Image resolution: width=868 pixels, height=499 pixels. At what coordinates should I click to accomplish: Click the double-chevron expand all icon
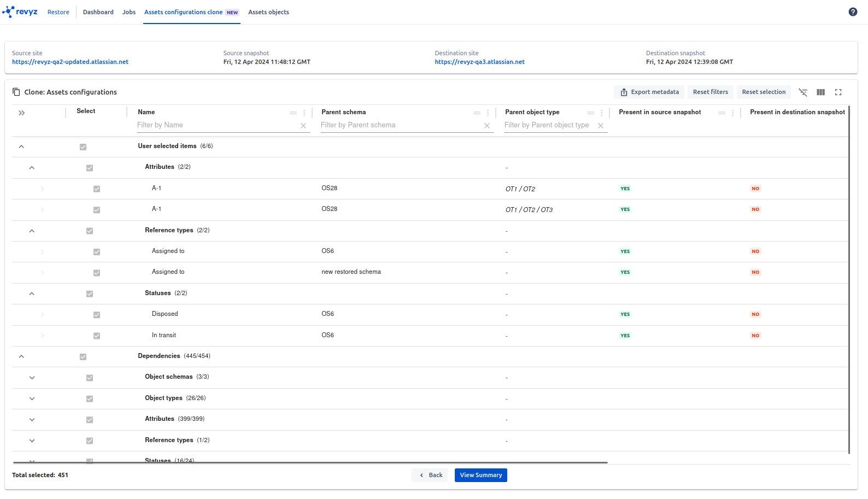pos(21,113)
